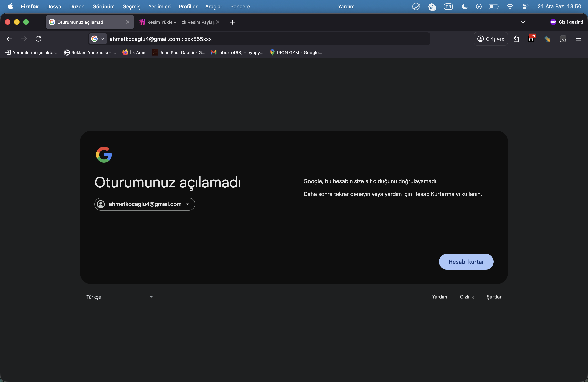Open the 'Reklam Yöneticisi' bookmark
Viewport: 588px width, 382px height.
click(90, 52)
